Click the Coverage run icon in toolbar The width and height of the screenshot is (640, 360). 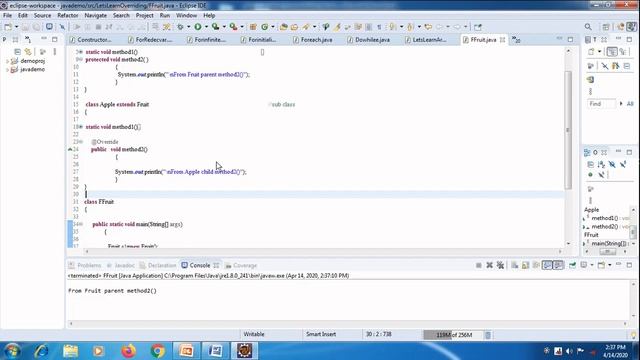click(x=216, y=27)
